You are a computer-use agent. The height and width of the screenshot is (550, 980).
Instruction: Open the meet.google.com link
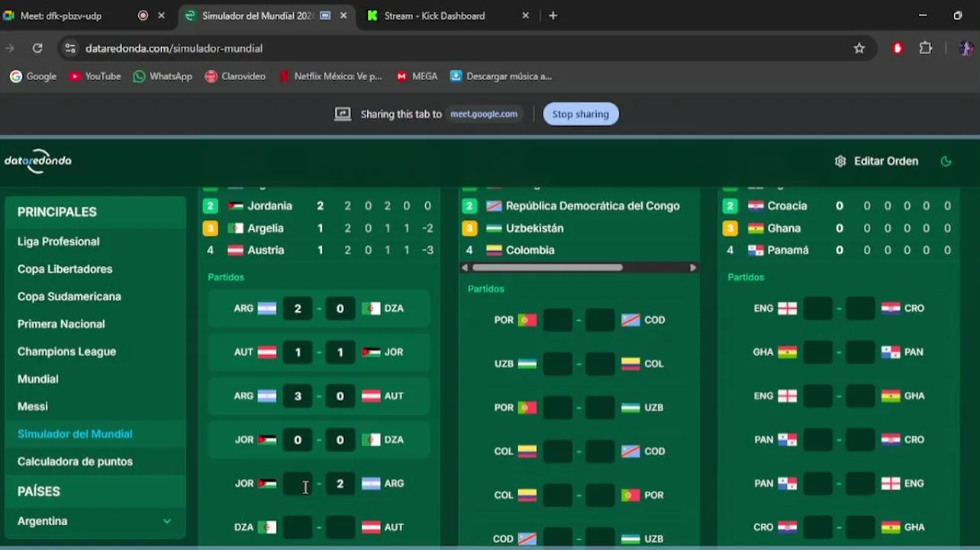pyautogui.click(x=483, y=114)
